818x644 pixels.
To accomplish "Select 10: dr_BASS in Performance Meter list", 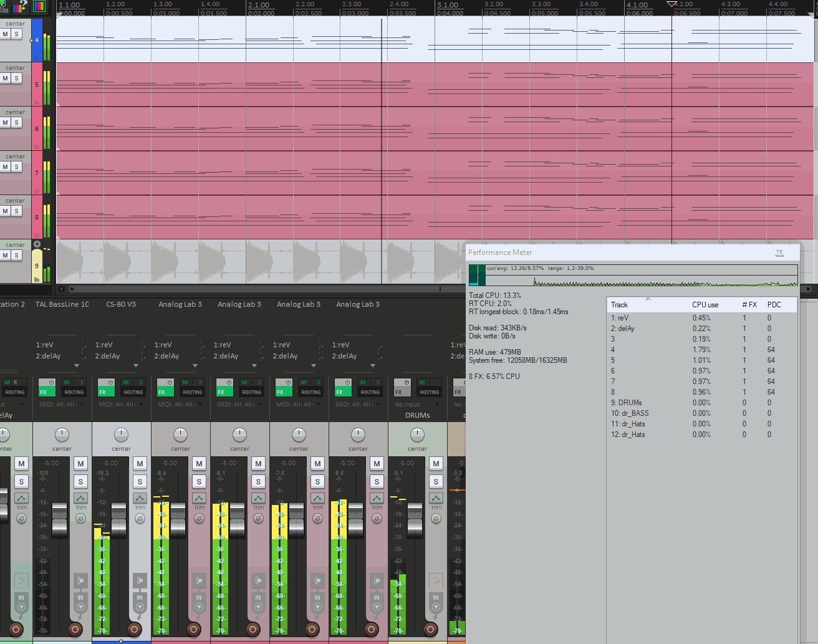I will (x=630, y=413).
